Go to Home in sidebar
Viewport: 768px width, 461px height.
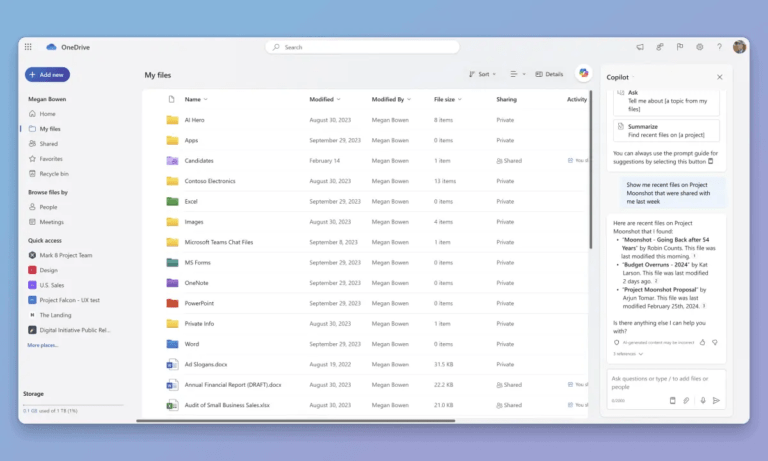click(x=48, y=114)
